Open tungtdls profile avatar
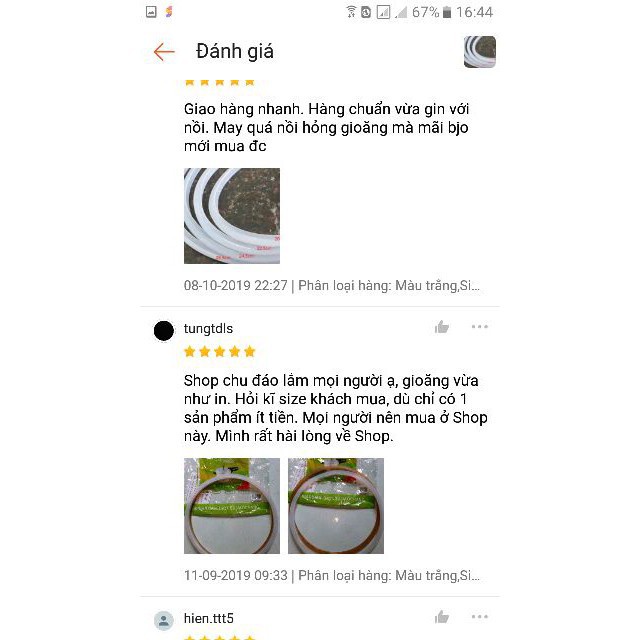640x640 pixels. [164, 331]
